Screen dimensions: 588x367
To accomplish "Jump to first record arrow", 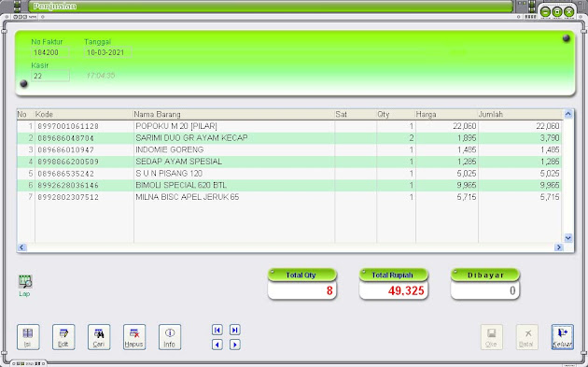I will click(x=217, y=330).
